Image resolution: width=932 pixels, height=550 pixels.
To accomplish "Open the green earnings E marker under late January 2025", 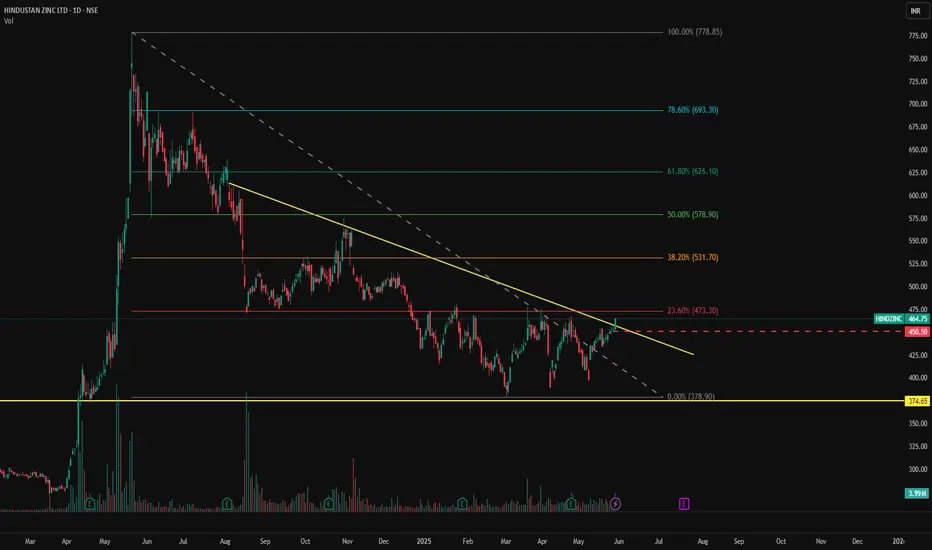I will (462, 504).
